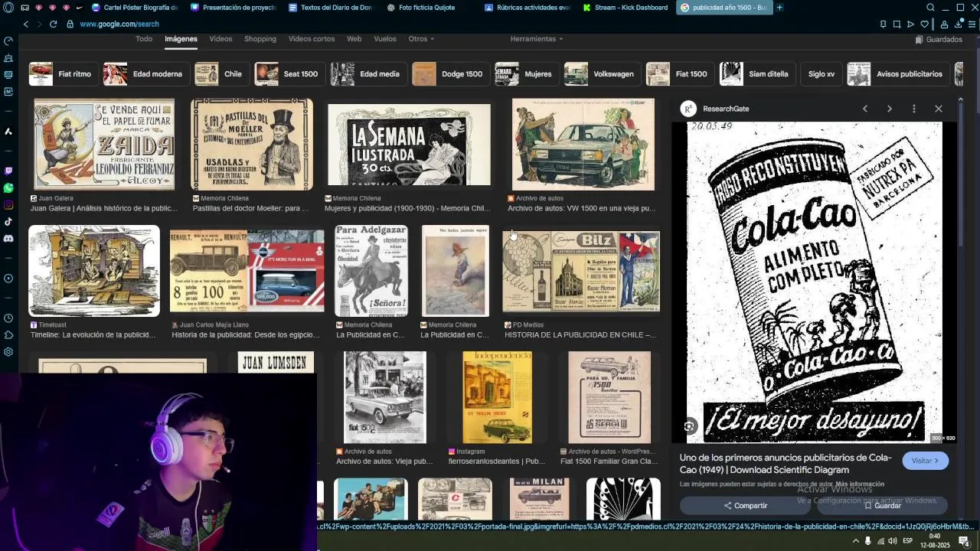The height and width of the screenshot is (551, 980).
Task: Select the Dodge 1500 filter chip
Action: tap(449, 74)
